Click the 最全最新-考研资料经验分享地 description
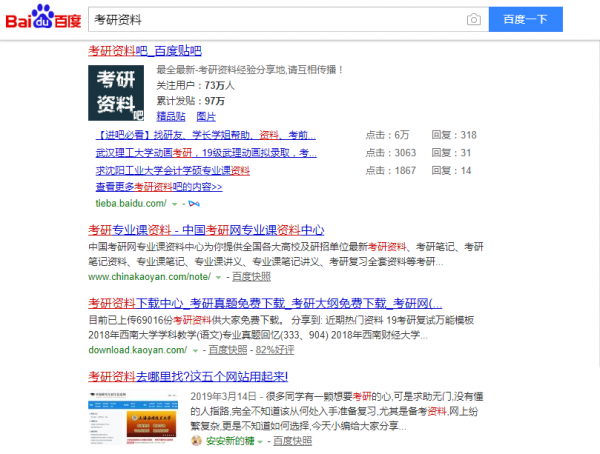600x454 pixels. [x=250, y=69]
